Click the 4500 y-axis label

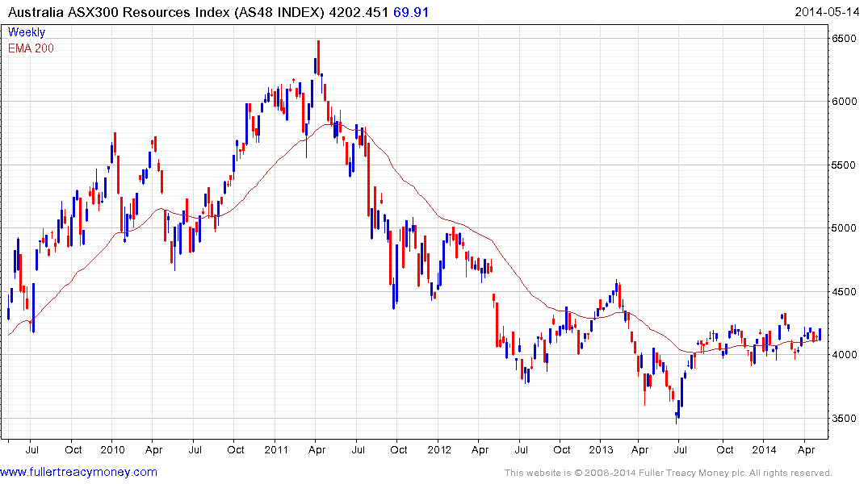844,291
